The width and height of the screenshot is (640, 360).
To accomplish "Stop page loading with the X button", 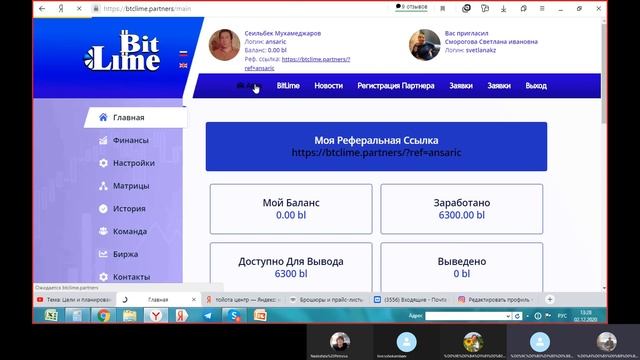I will pyautogui.click(x=79, y=8).
